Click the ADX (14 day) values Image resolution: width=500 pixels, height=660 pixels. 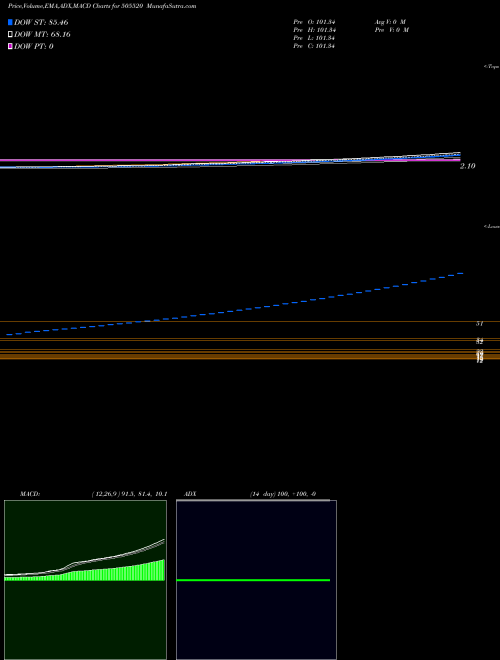tap(283, 494)
